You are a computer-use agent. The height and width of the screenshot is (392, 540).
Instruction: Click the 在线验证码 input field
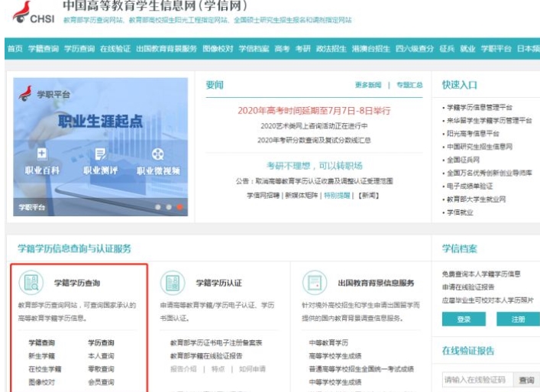click(x=477, y=380)
